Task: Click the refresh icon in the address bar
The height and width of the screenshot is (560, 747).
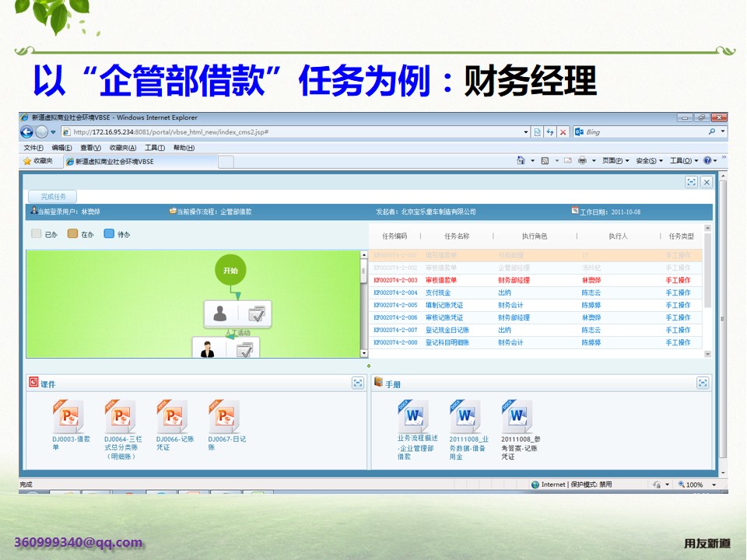Action: coord(550,132)
